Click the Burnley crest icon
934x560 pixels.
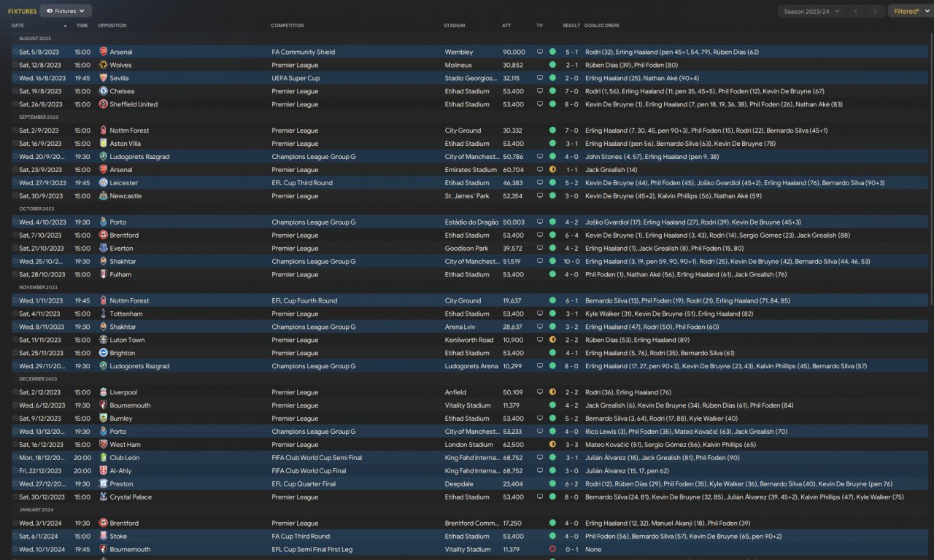tap(103, 419)
